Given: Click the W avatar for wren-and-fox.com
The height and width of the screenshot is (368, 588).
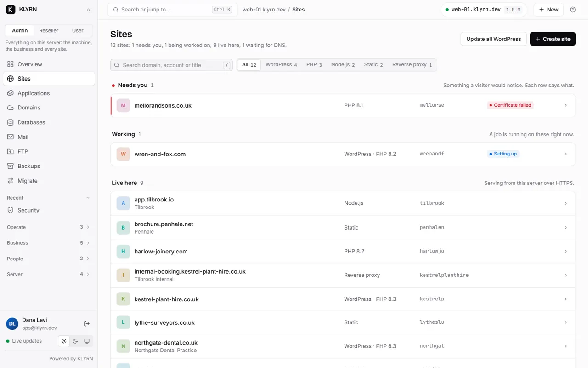Looking at the screenshot, I should (x=123, y=154).
